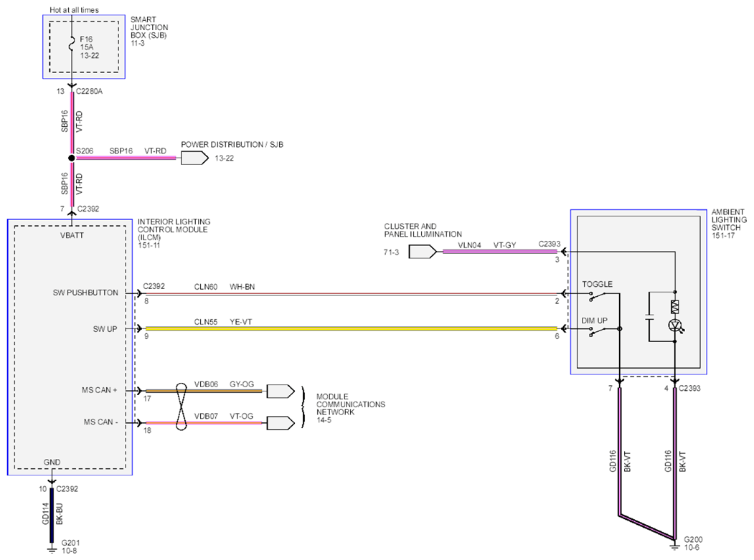The height and width of the screenshot is (560, 754).
Task: Click the Ambient Lighting Switch 151-17 label
Action: click(x=729, y=224)
